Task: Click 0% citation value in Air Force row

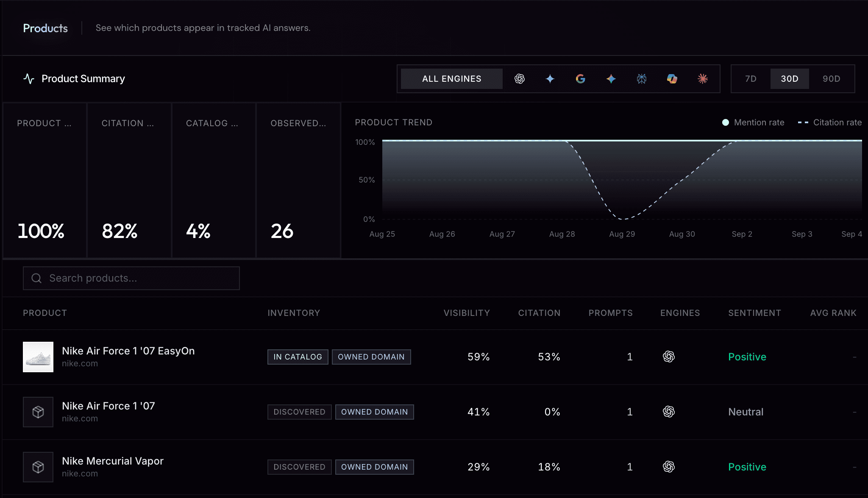Action: [552, 412]
